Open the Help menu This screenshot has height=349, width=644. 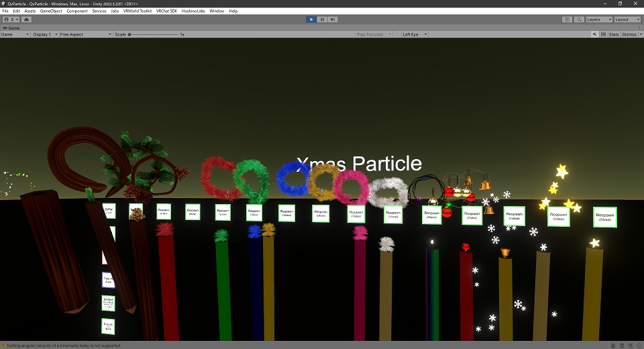233,11
